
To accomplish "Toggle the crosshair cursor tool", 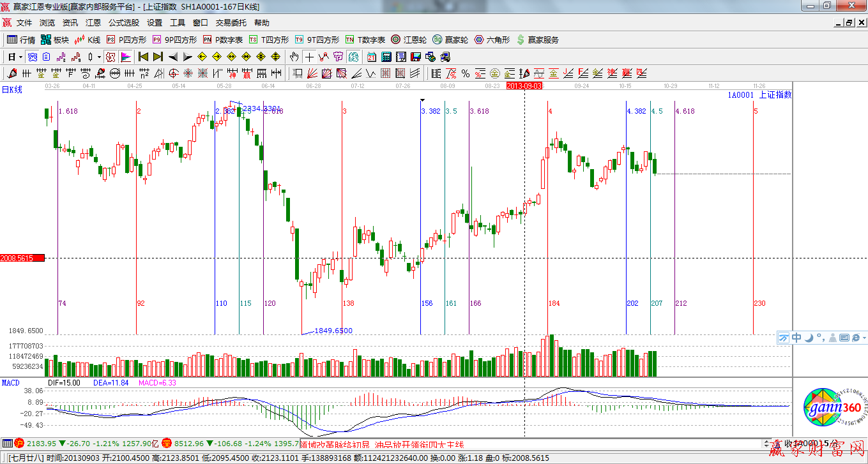I will pos(309,57).
